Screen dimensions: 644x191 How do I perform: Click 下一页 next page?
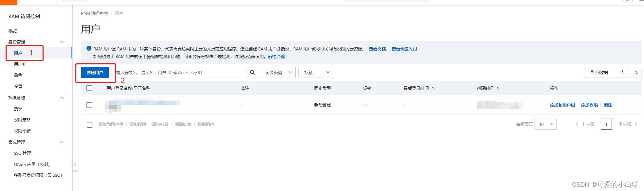(628, 124)
